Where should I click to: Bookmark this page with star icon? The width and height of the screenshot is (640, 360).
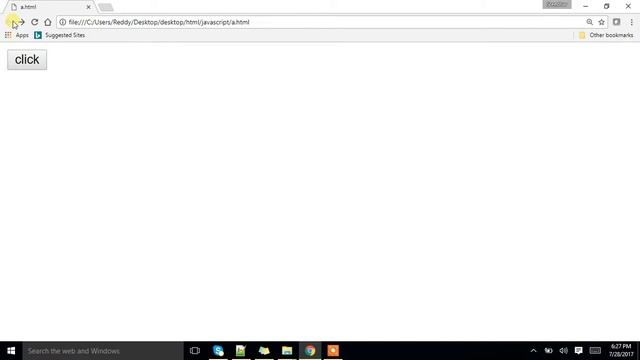pyautogui.click(x=601, y=22)
